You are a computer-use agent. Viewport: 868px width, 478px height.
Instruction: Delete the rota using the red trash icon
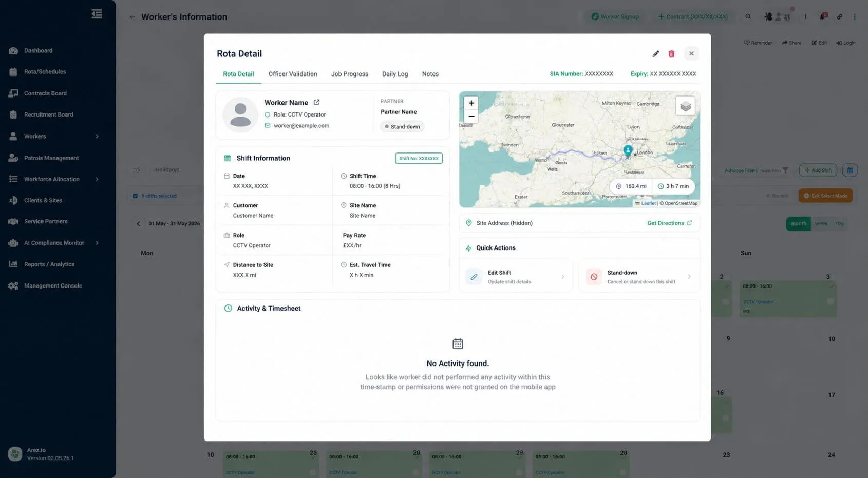coord(671,54)
